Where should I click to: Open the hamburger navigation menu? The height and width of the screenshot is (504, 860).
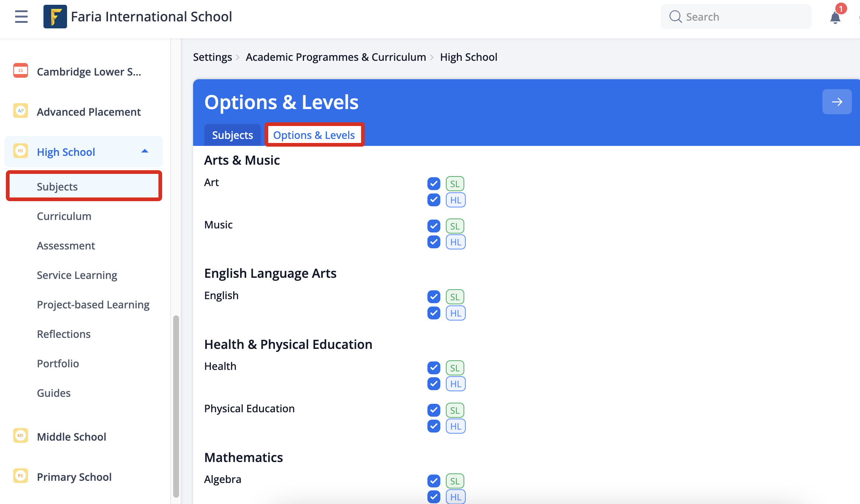(x=21, y=17)
